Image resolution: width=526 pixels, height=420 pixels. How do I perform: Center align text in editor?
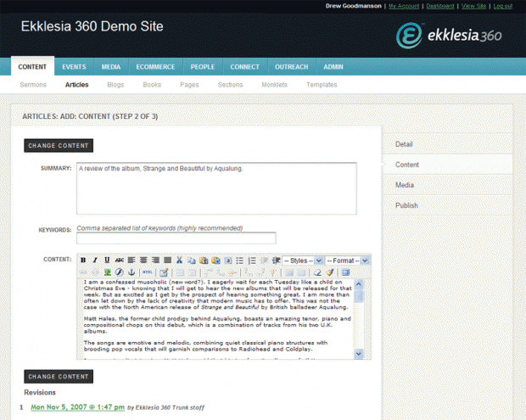[143, 260]
